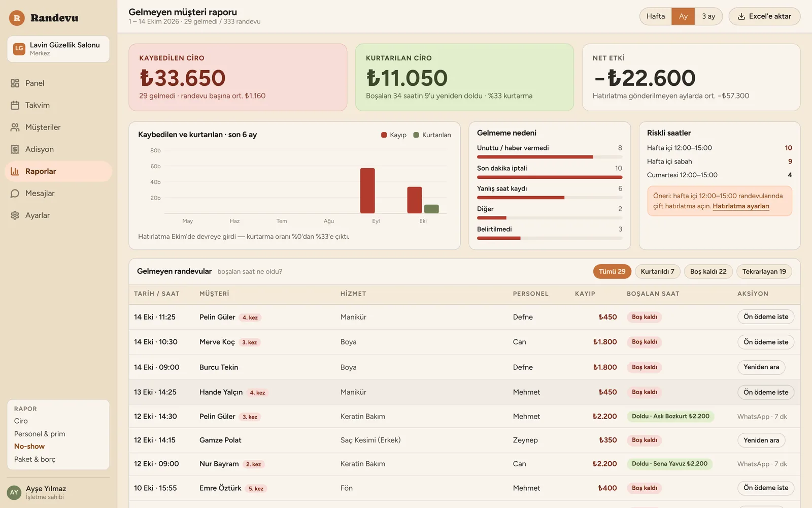
Task: Click the Doldu · Sena Yavuz badge
Action: click(669, 464)
